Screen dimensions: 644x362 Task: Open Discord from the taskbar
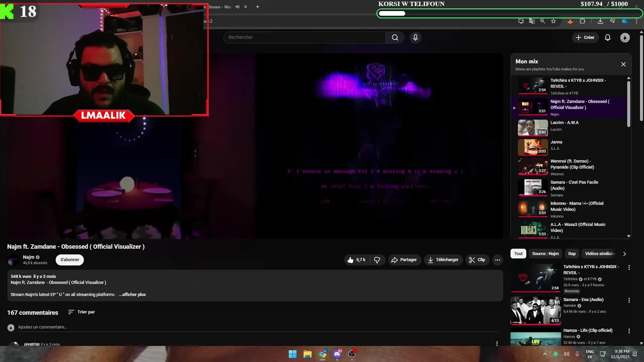(337, 354)
